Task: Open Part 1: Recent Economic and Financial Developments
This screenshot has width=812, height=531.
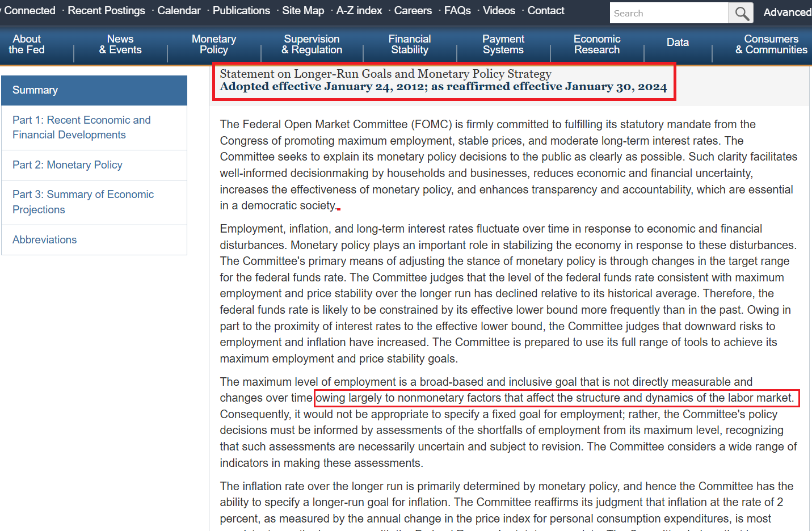Action: [x=94, y=128]
